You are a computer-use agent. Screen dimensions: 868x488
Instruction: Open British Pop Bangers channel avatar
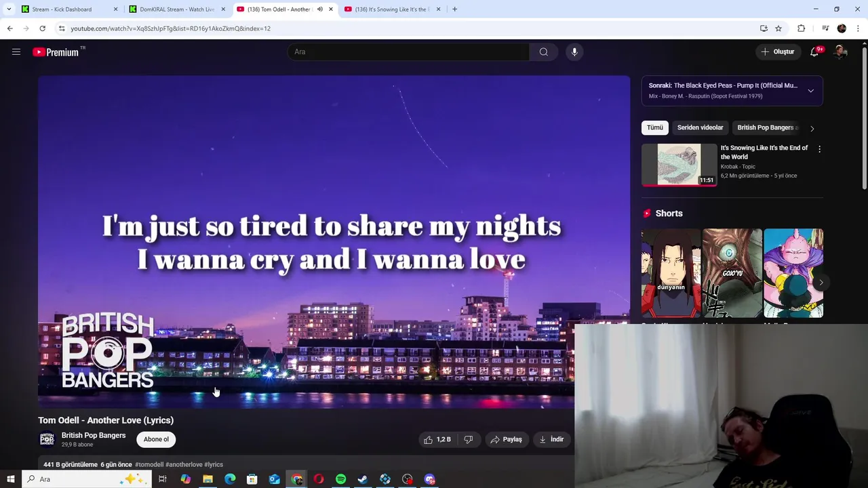point(47,439)
